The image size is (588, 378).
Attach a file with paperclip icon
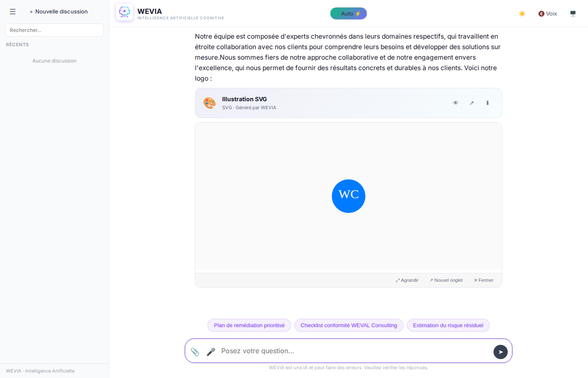pos(195,352)
